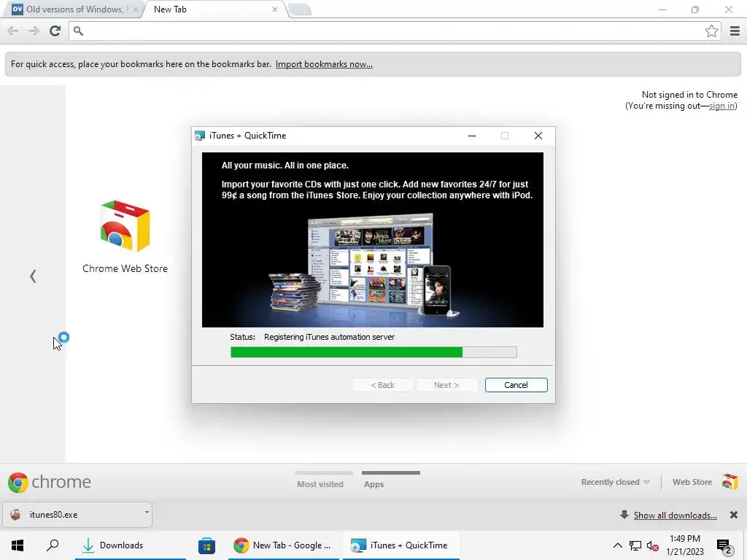Select the New Tab browser tab
747x560 pixels.
coord(214,9)
